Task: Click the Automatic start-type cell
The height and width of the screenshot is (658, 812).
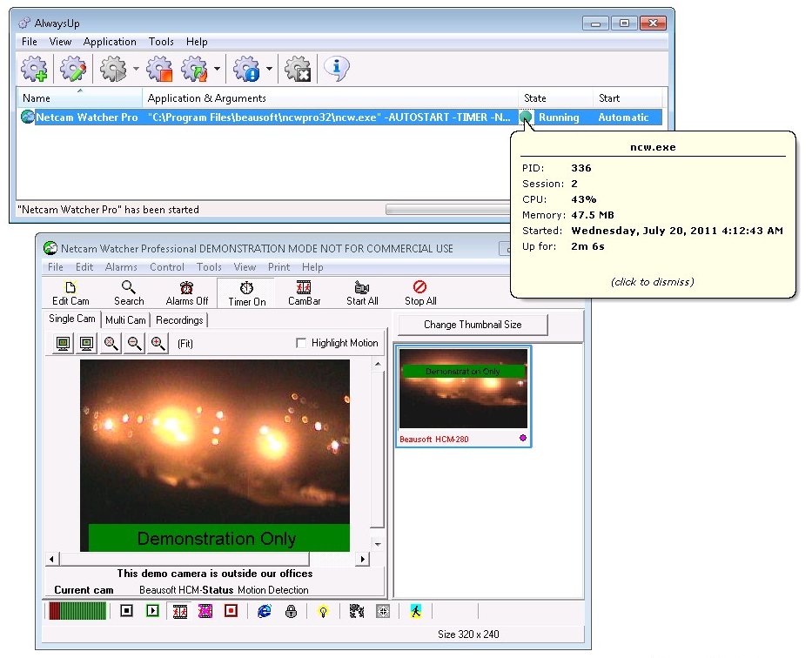Action: coord(623,117)
